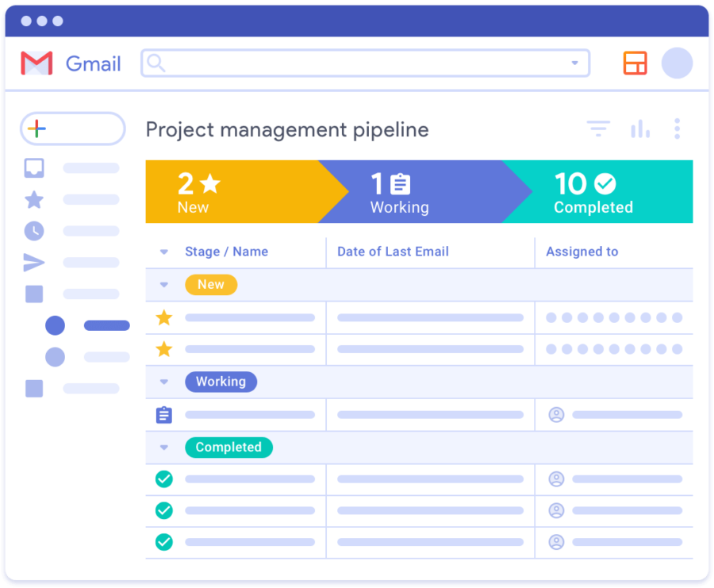714x588 pixels.
Task: Click the search magnifier icon
Action: point(159,63)
